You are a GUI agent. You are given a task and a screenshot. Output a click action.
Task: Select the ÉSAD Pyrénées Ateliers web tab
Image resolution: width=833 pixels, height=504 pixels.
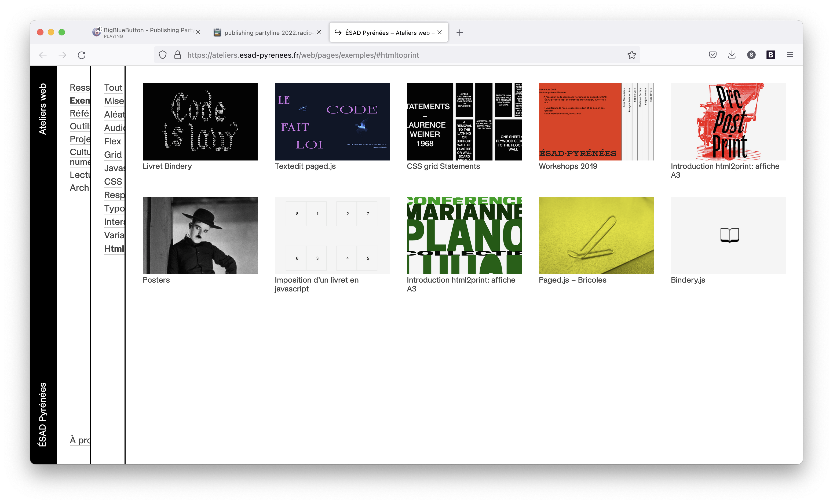tap(388, 32)
